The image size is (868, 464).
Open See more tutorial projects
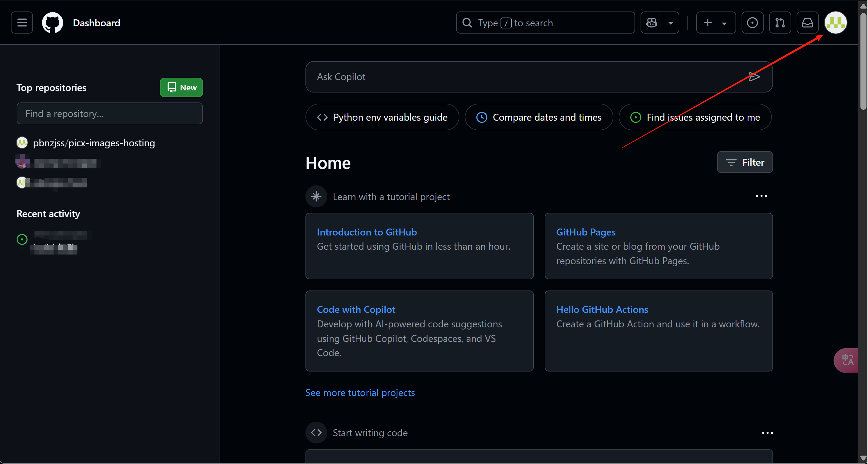click(x=360, y=392)
